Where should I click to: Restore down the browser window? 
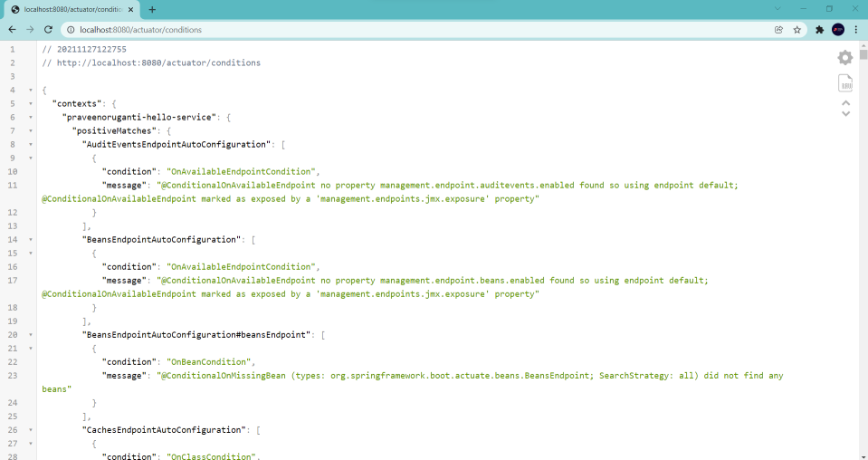coord(829,9)
